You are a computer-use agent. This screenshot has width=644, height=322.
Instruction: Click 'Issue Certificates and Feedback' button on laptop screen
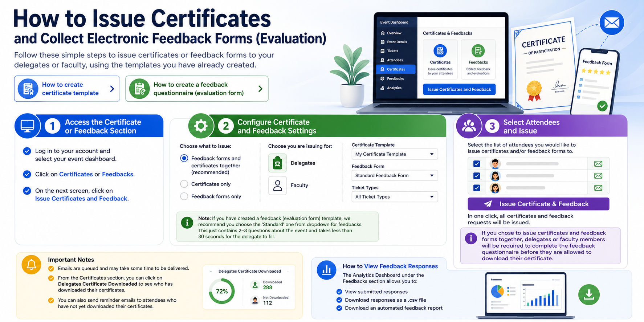(x=459, y=89)
